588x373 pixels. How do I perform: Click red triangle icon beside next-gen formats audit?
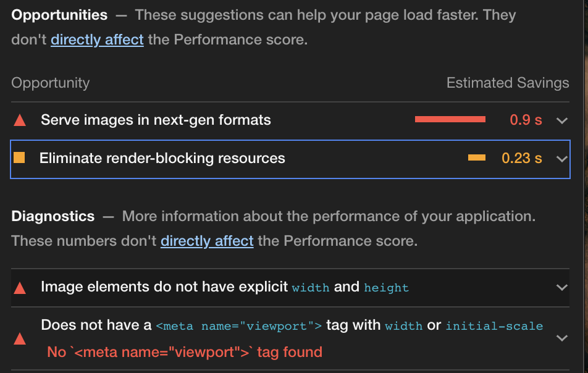20,120
